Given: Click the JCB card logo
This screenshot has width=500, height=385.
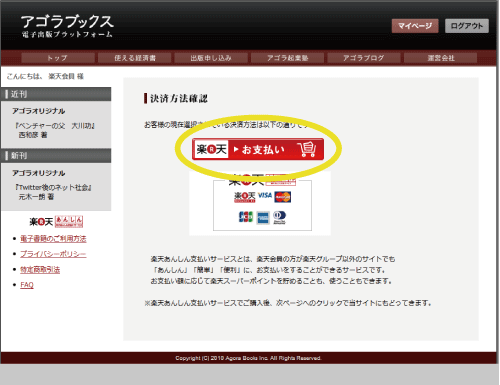Looking at the screenshot, I should click(246, 217).
